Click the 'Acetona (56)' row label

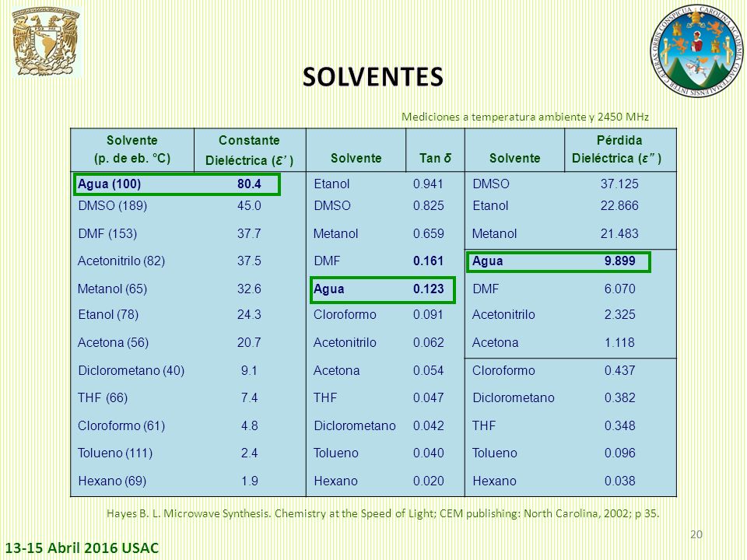[113, 342]
